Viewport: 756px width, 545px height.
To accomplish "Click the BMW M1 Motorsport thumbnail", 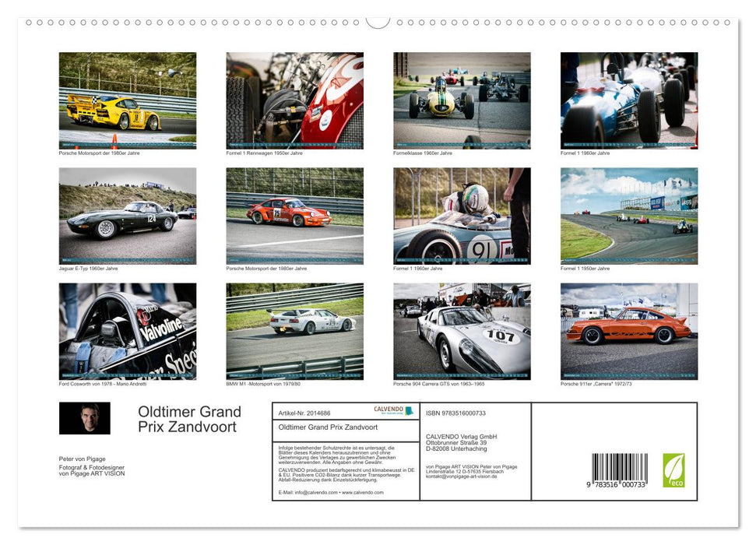I will coord(294,330).
